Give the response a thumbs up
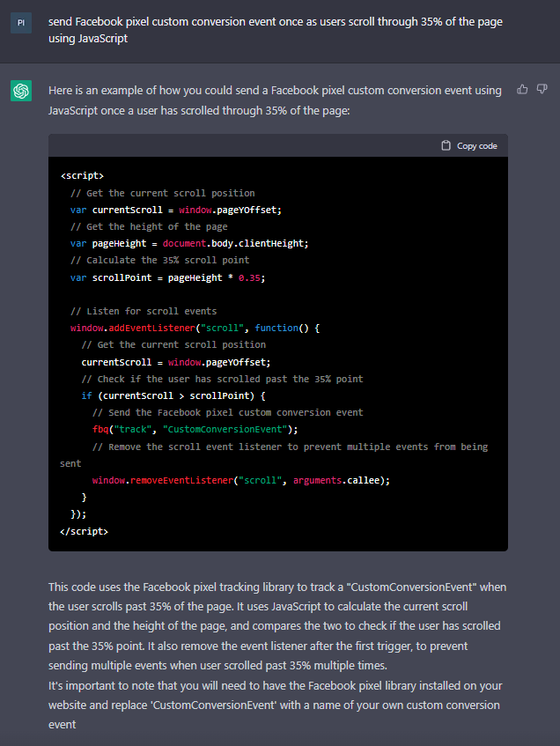Viewport: 560px width, 746px height. (x=522, y=90)
